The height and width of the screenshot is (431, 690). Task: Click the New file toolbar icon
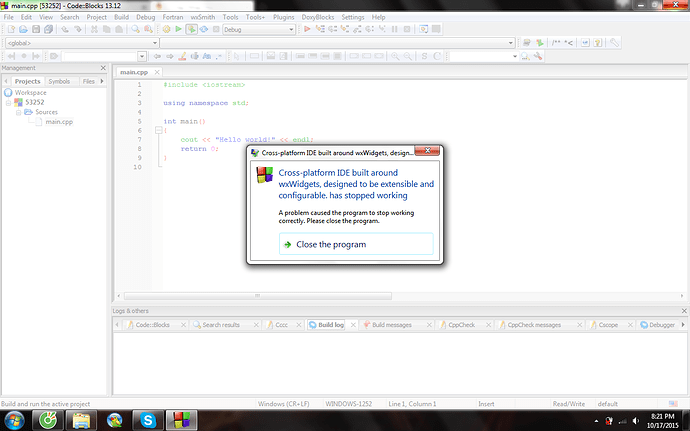11,29
